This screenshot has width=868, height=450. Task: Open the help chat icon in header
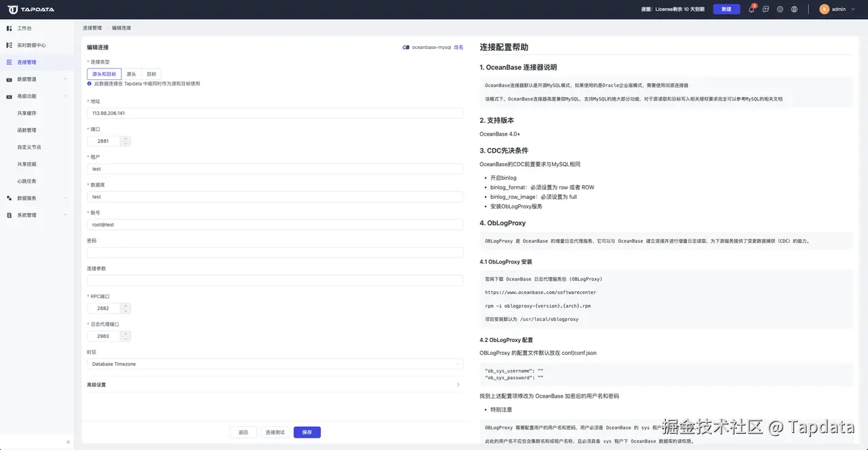pyautogui.click(x=766, y=9)
